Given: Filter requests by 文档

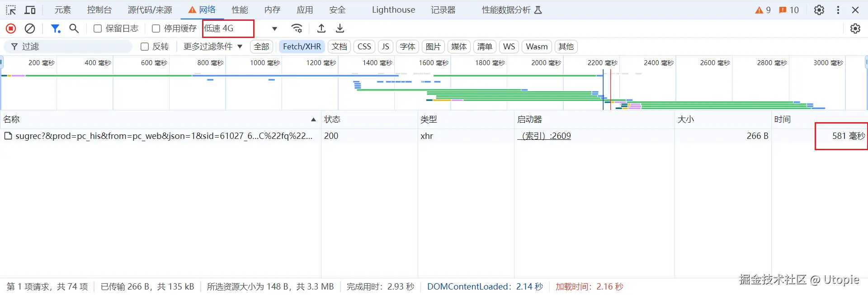Looking at the screenshot, I should point(339,47).
